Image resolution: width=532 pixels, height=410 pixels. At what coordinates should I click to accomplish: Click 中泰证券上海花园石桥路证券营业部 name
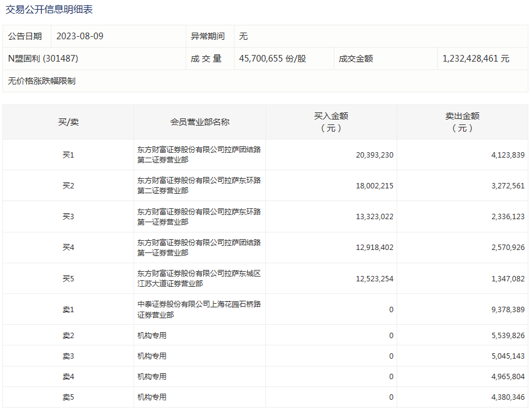point(199,309)
